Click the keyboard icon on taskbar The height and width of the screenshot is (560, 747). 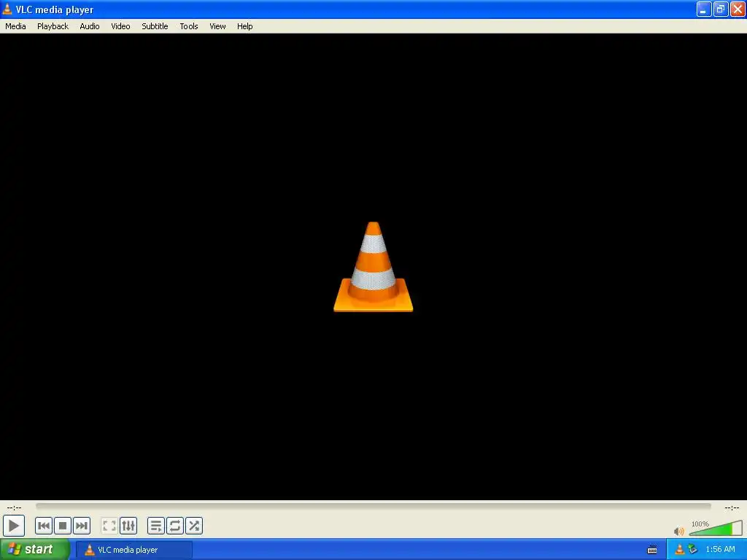pos(652,550)
